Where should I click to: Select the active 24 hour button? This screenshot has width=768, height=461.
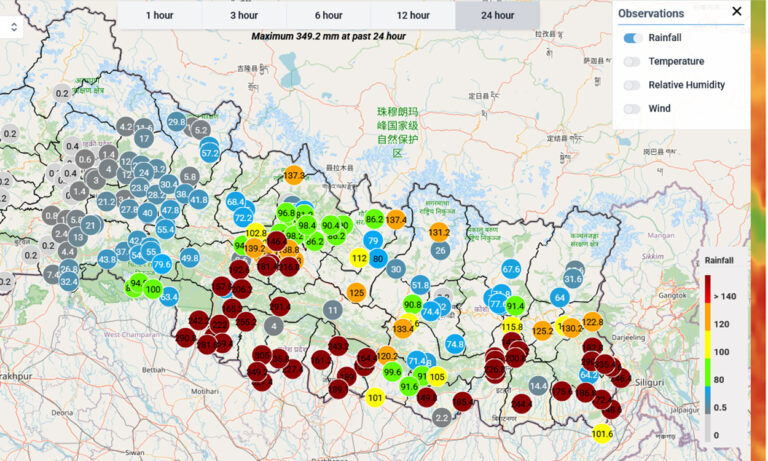(x=497, y=15)
